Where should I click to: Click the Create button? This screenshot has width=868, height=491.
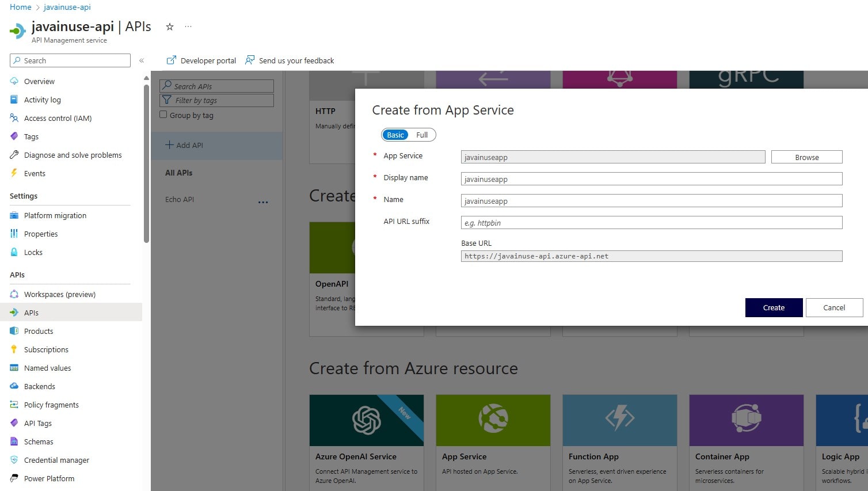point(774,307)
